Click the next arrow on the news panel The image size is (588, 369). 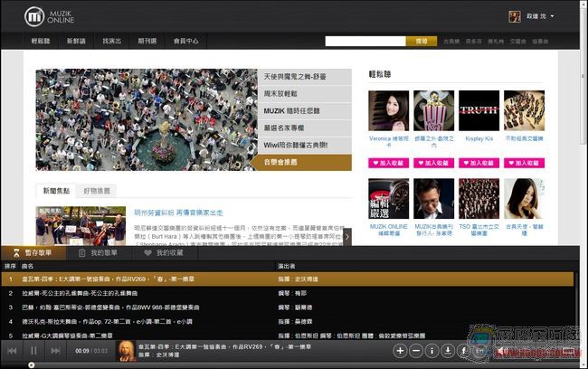click(347, 237)
